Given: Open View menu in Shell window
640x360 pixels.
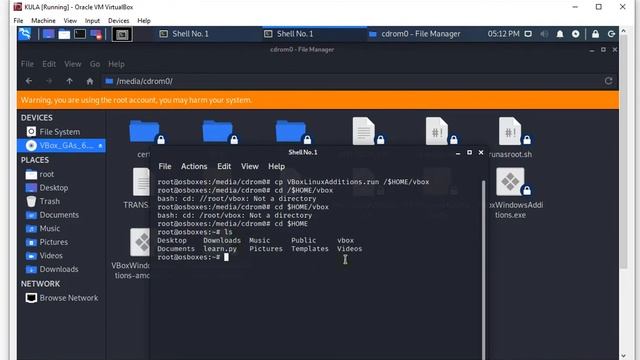Looking at the screenshot, I should click(249, 167).
